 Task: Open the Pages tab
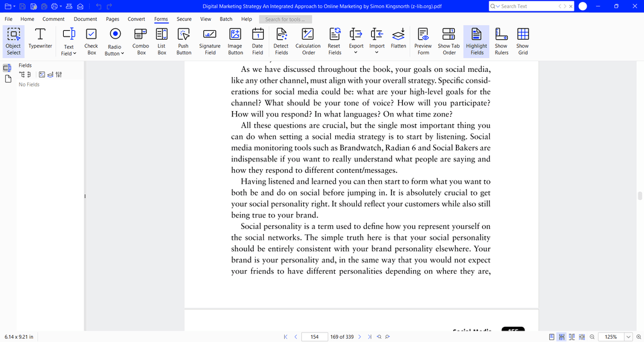112,19
